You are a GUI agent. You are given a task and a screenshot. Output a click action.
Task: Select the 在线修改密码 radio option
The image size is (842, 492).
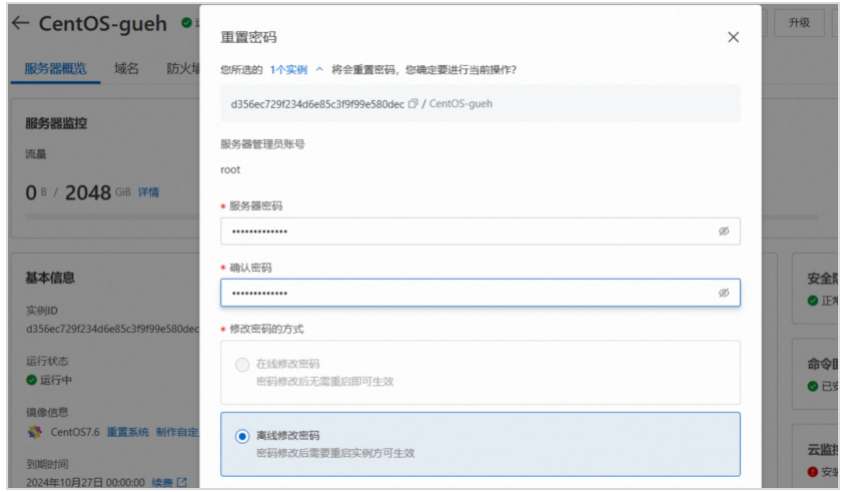pyautogui.click(x=241, y=365)
